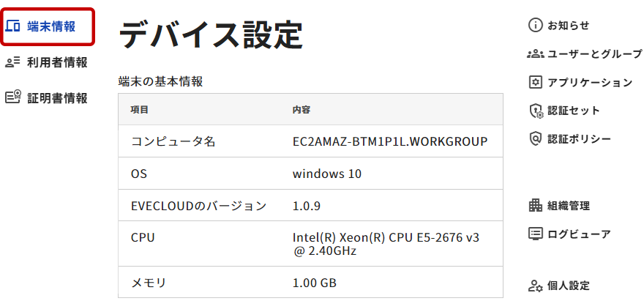Select the 端末情報 sidebar tab
Screen dimensions: 644x301
tap(51, 27)
